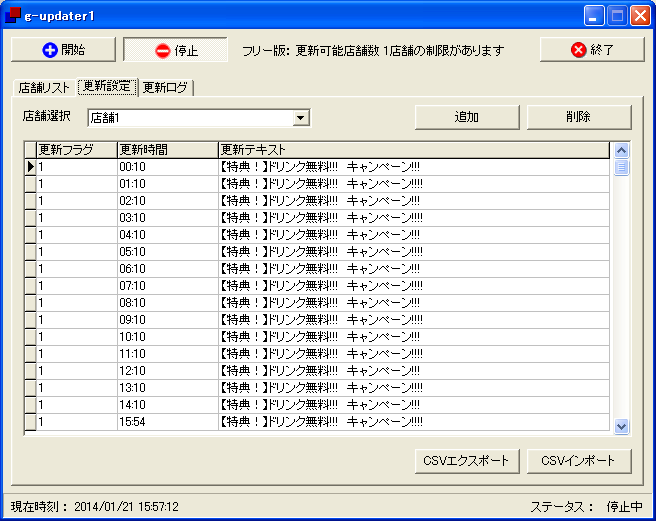Viewport: 656px width, 521px height.
Task: Select the 15:54 update time cell
Action: [166, 422]
